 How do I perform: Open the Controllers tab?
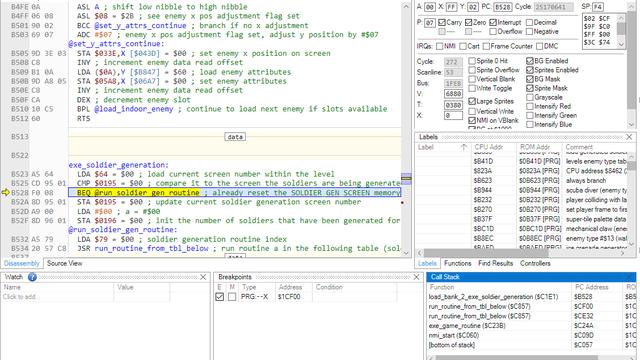click(x=535, y=263)
